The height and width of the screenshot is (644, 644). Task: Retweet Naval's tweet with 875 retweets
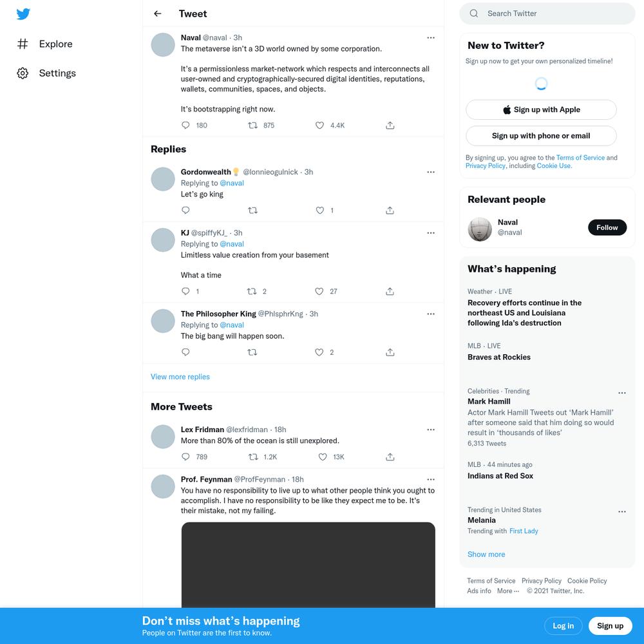tap(252, 126)
